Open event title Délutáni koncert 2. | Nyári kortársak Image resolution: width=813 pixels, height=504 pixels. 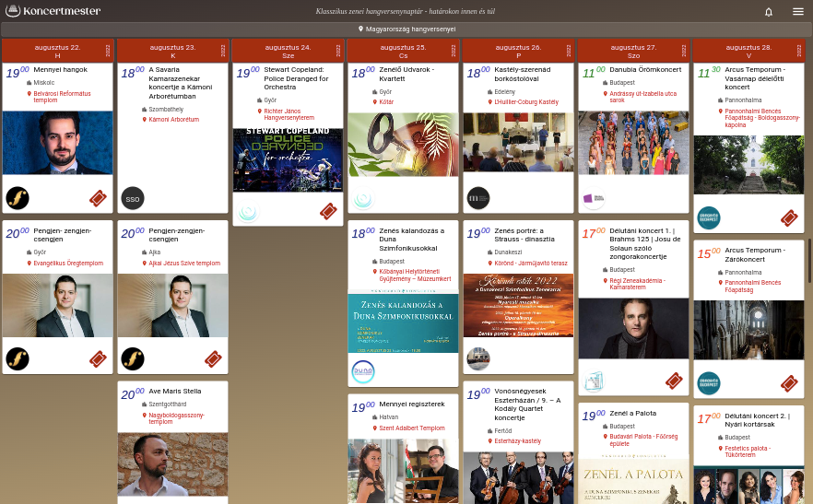click(x=757, y=420)
